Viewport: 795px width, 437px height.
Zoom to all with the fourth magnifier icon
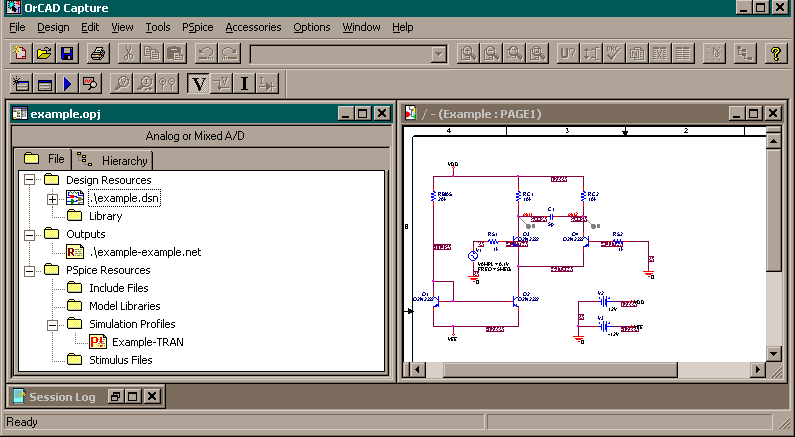[537, 53]
